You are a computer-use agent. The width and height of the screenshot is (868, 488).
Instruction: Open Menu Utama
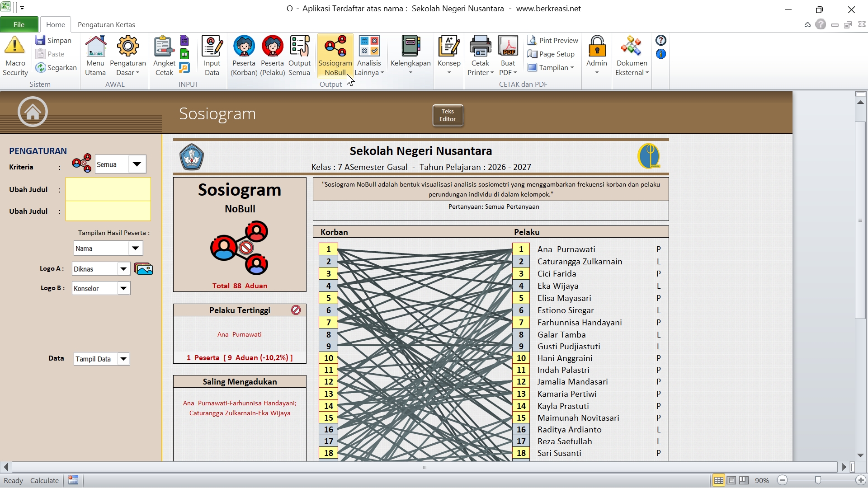[x=95, y=56]
